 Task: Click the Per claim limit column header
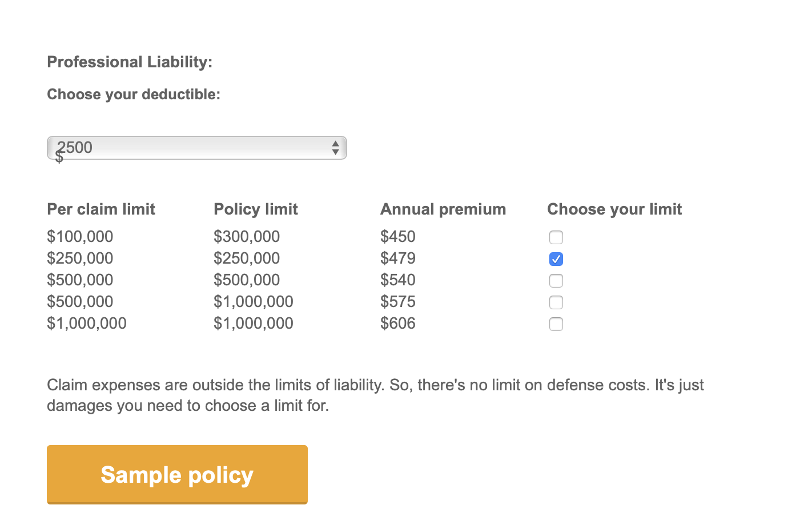click(101, 209)
